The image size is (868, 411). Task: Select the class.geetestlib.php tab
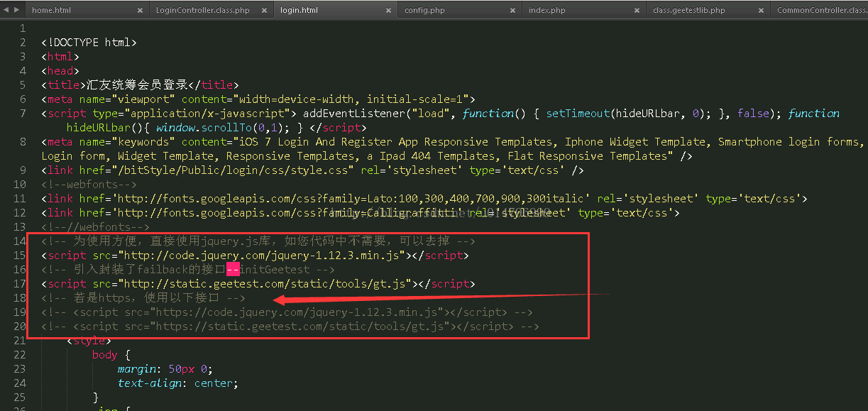pos(689,10)
